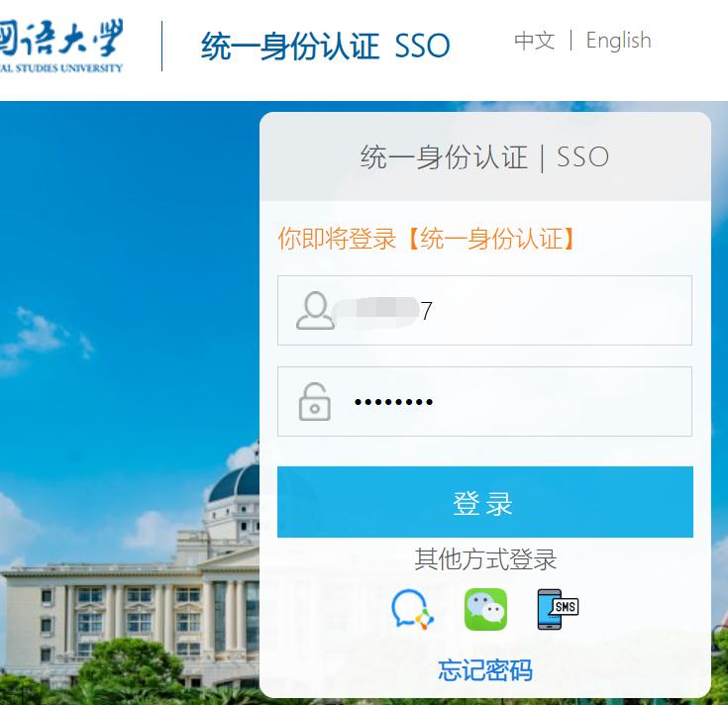The height and width of the screenshot is (705, 728).
Task: Click the user avatar icon in username box
Action: 315,311
